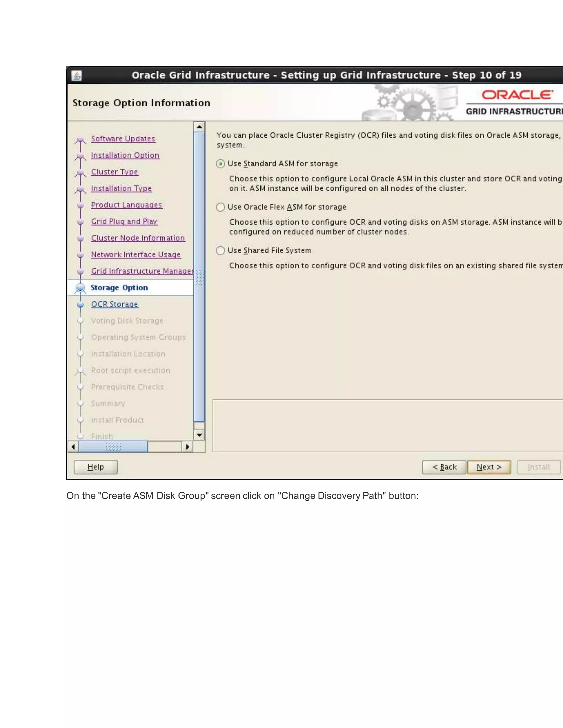Go to Installation Option step
Screen dimensions: 563x728
coord(125,155)
